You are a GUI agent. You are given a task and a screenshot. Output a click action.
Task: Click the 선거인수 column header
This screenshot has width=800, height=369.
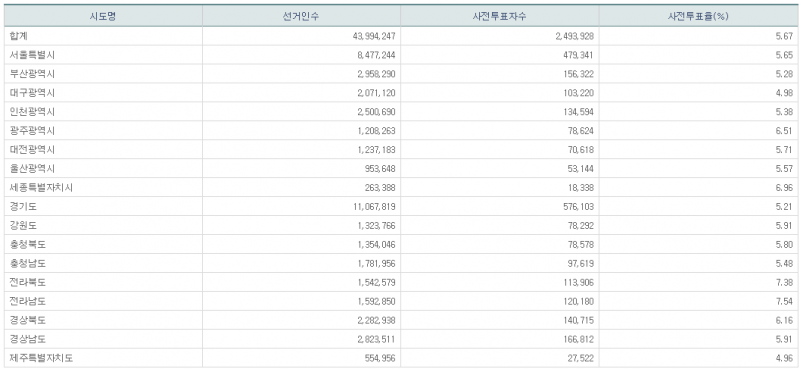pyautogui.click(x=301, y=16)
